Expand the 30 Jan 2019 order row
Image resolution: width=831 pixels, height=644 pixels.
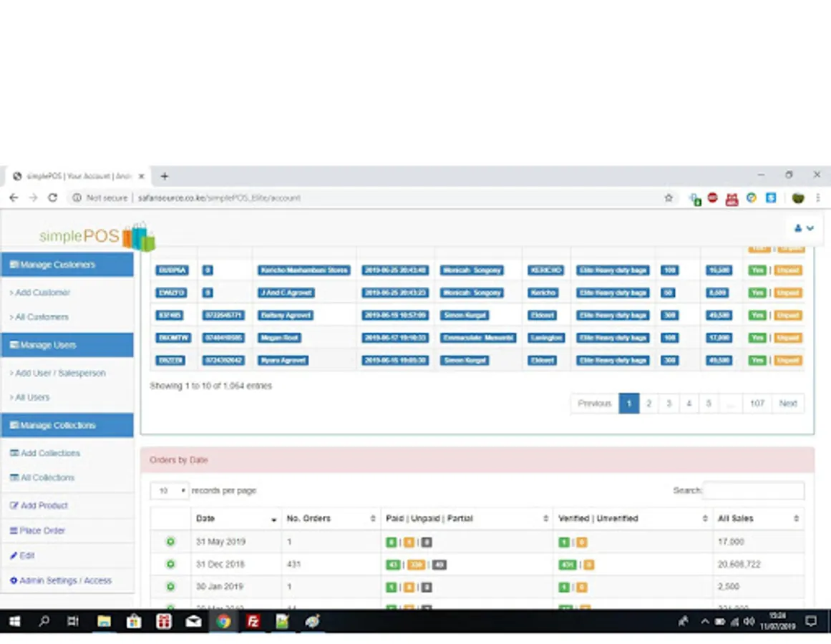(170, 587)
